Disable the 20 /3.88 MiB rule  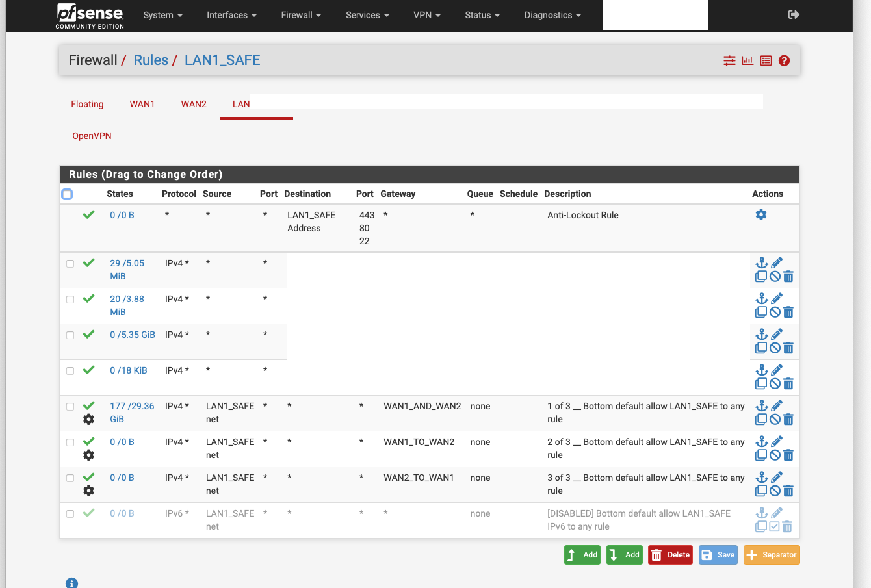(x=775, y=312)
